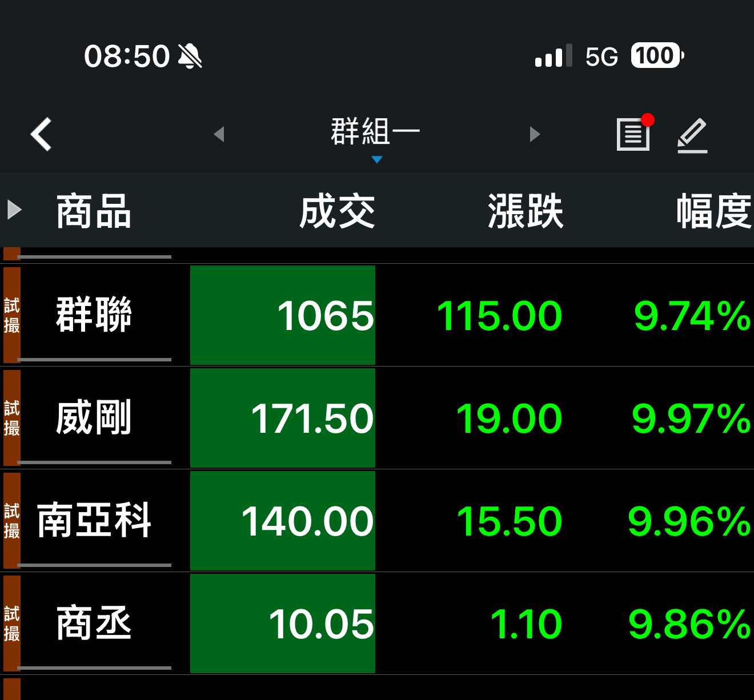Open the news list icon with red dot
This screenshot has height=700, width=754.
click(633, 134)
